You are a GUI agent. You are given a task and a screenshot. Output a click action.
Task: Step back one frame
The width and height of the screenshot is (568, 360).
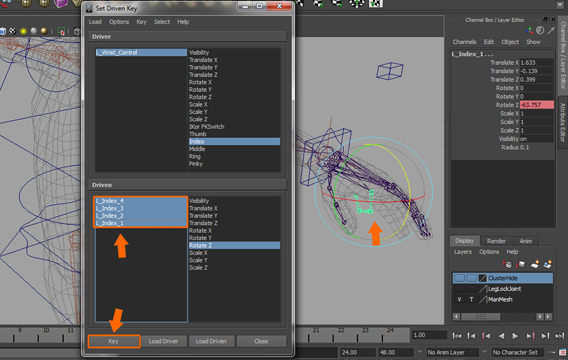pyautogui.click(x=471, y=336)
